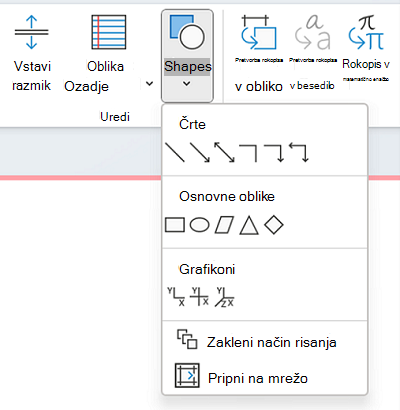Insert a triangle basic shape
Screen dimensions: 400x410
(249, 225)
